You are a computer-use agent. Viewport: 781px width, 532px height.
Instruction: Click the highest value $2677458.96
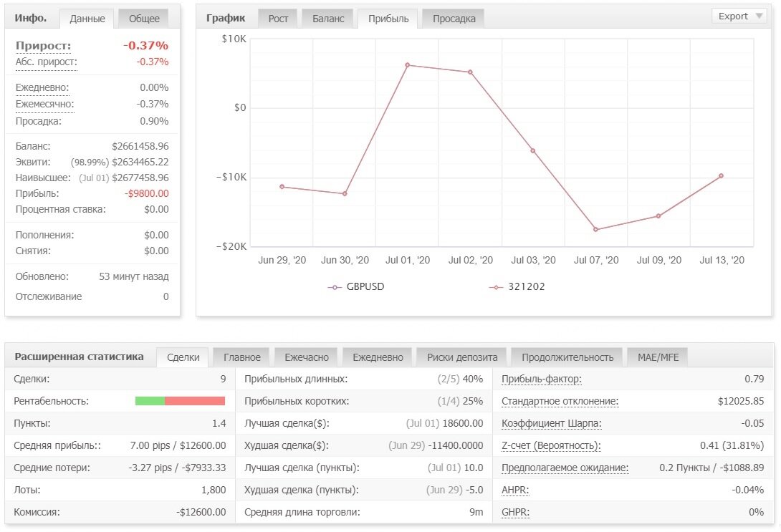140,178
